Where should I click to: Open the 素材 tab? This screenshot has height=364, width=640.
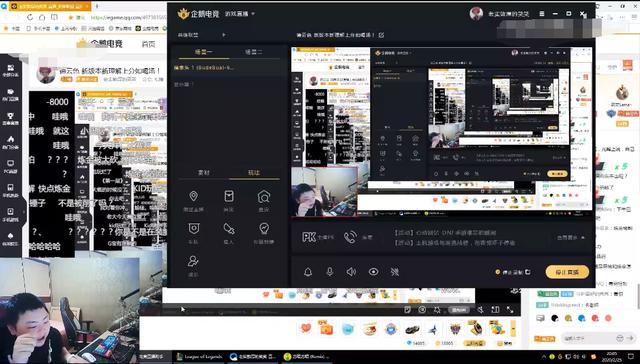pyautogui.click(x=204, y=173)
